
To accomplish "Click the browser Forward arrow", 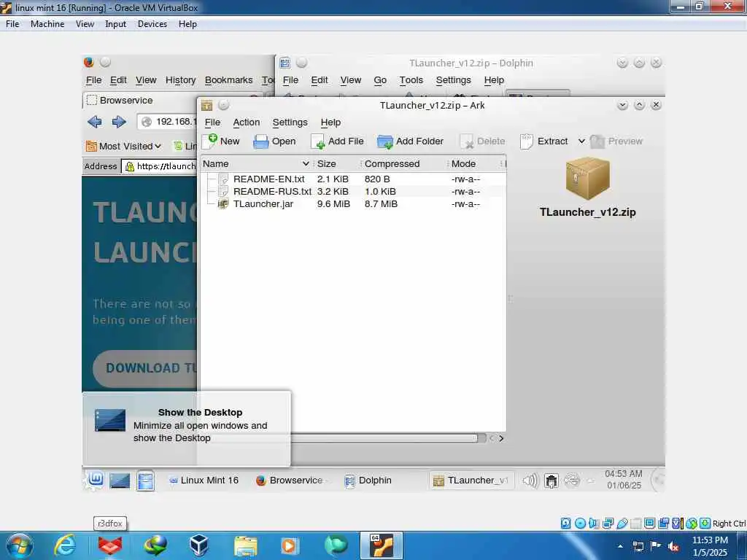I will [119, 122].
